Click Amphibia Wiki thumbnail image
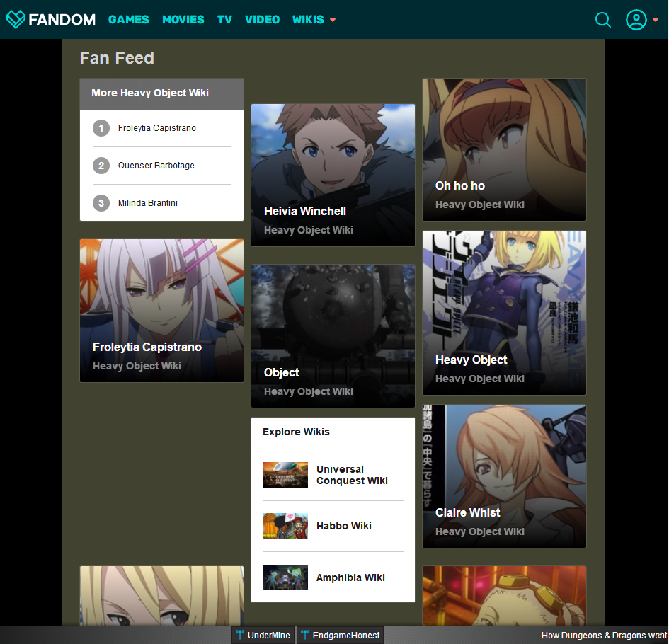 tap(285, 577)
